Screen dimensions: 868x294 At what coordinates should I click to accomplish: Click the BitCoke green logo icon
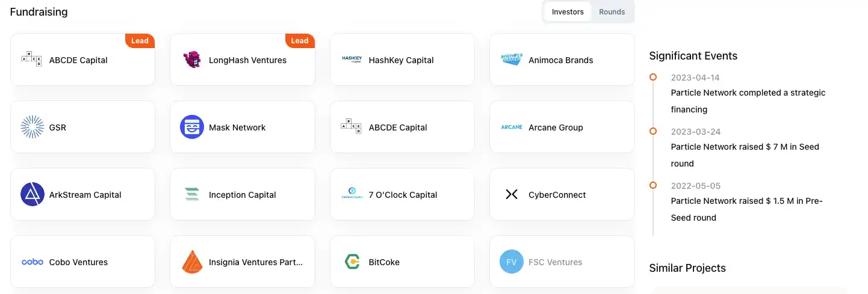tap(352, 262)
